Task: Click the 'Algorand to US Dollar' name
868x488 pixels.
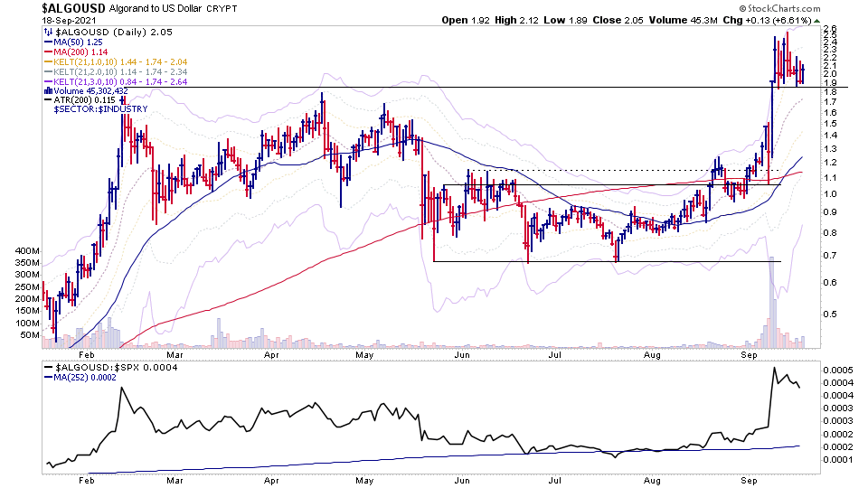Action: click(155, 8)
